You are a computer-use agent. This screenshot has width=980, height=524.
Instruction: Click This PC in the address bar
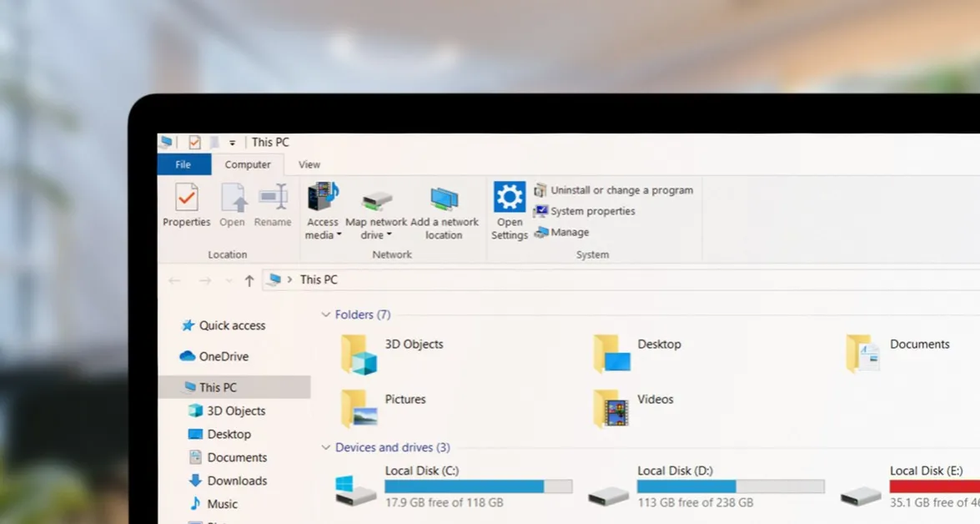[x=319, y=280]
